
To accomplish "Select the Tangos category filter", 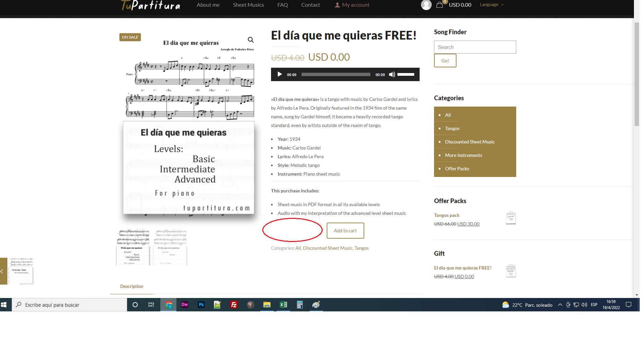I will coord(451,128).
